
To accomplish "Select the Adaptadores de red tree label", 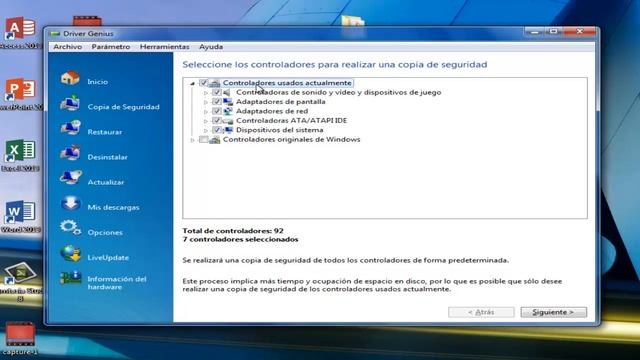I will (272, 111).
